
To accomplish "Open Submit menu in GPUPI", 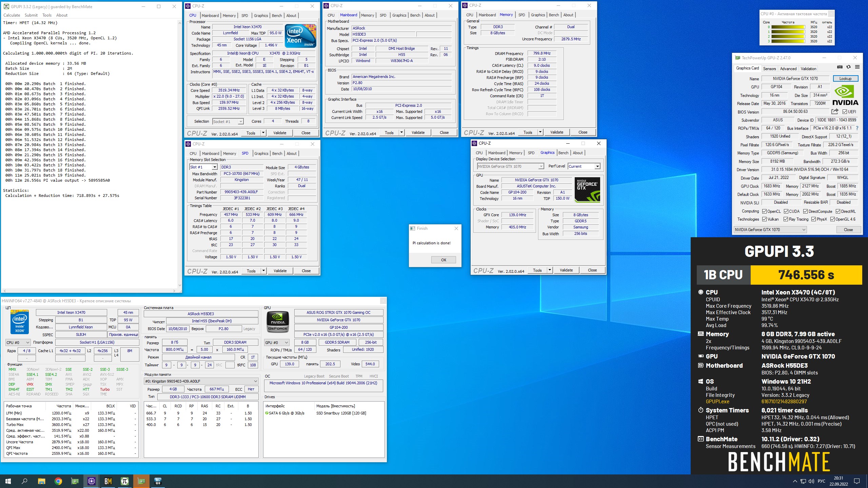I will coord(31,15).
